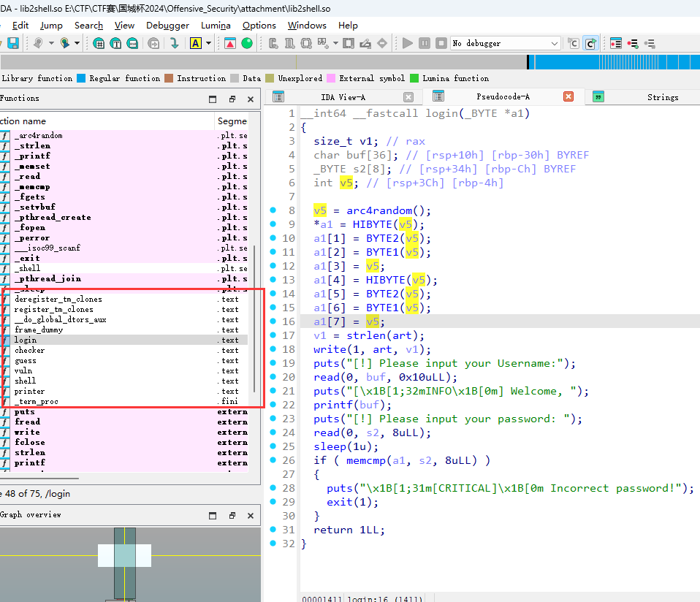
Task: Open the Debugger menu
Action: (x=167, y=25)
